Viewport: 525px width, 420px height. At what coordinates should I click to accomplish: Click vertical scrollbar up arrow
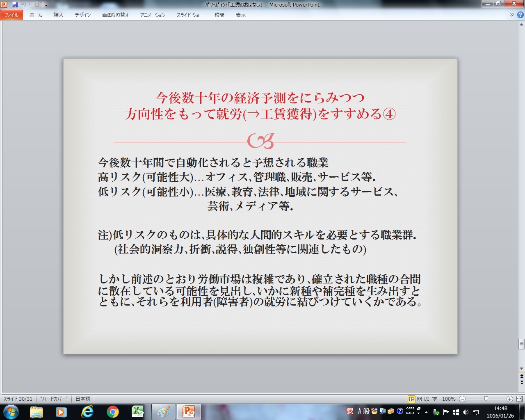[x=521, y=24]
